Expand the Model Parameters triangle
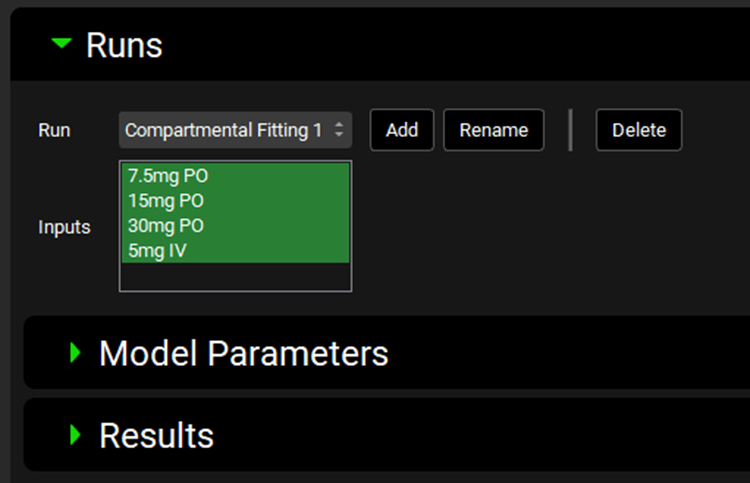750x483 pixels. tap(73, 352)
